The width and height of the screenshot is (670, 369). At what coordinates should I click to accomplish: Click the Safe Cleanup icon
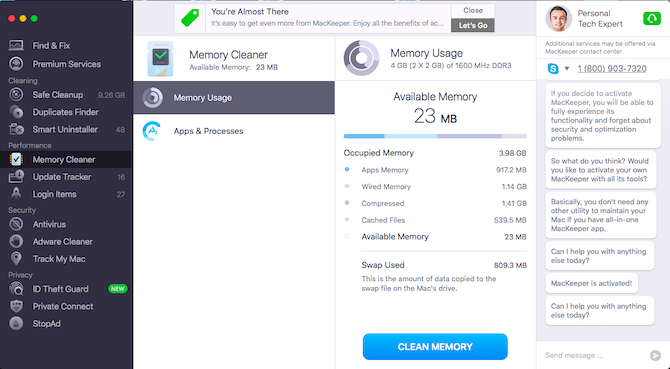(x=16, y=94)
